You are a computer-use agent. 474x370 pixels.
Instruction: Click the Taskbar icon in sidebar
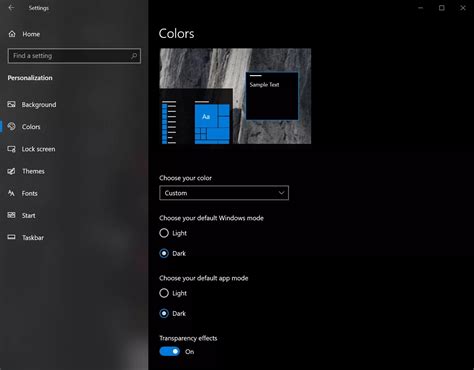coord(11,237)
